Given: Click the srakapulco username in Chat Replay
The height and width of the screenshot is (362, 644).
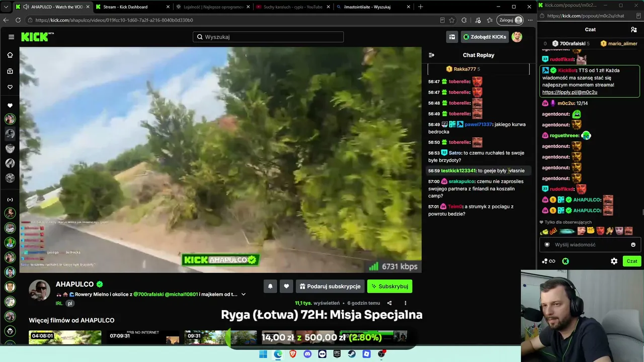Looking at the screenshot, I should (x=461, y=182).
